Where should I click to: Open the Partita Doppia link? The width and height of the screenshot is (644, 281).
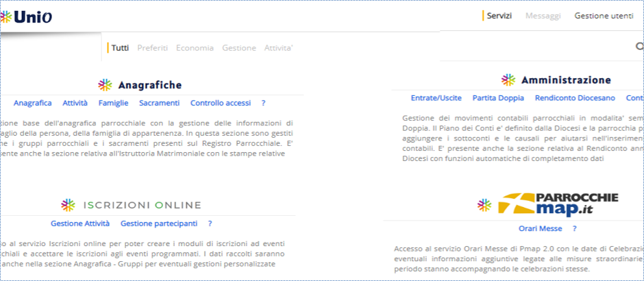coord(498,98)
